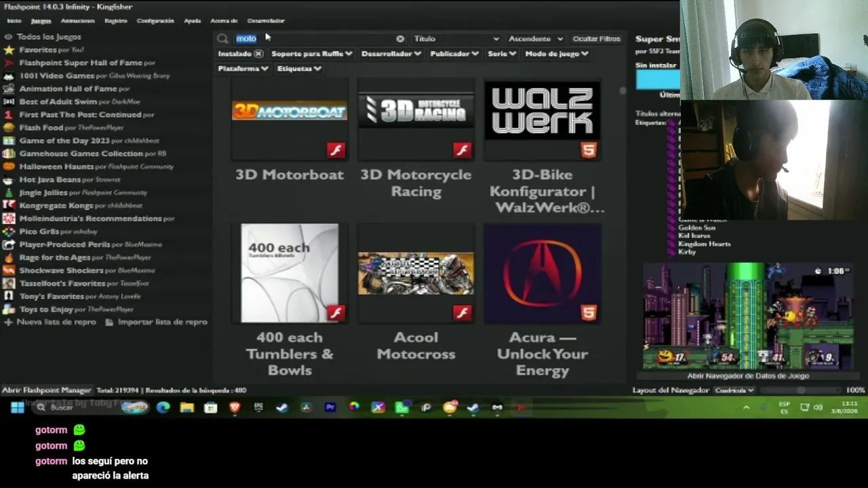Open the Cuadrícula layout dropdown

coord(734,390)
